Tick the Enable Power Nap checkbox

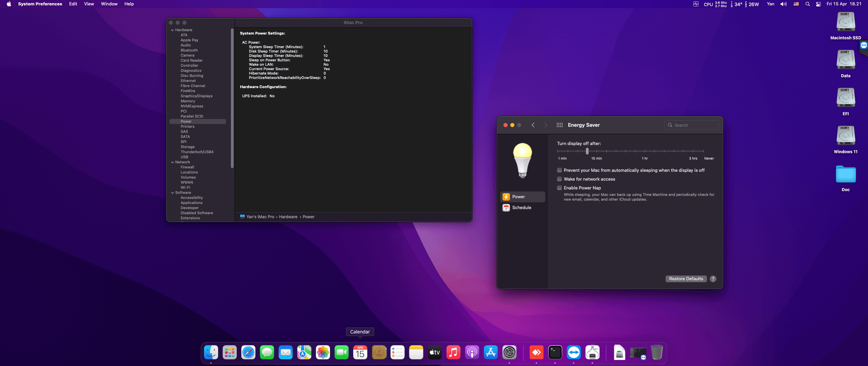(x=559, y=188)
